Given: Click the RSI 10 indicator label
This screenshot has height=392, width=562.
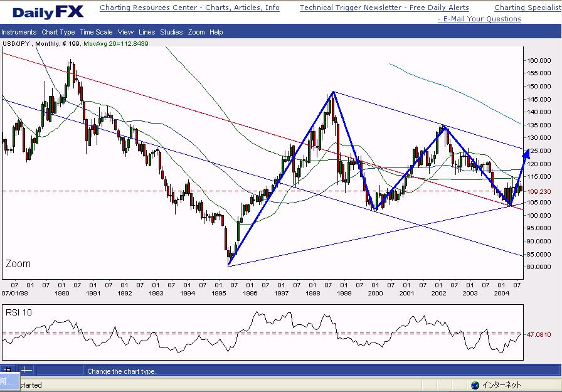Looking at the screenshot, I should pos(19,312).
